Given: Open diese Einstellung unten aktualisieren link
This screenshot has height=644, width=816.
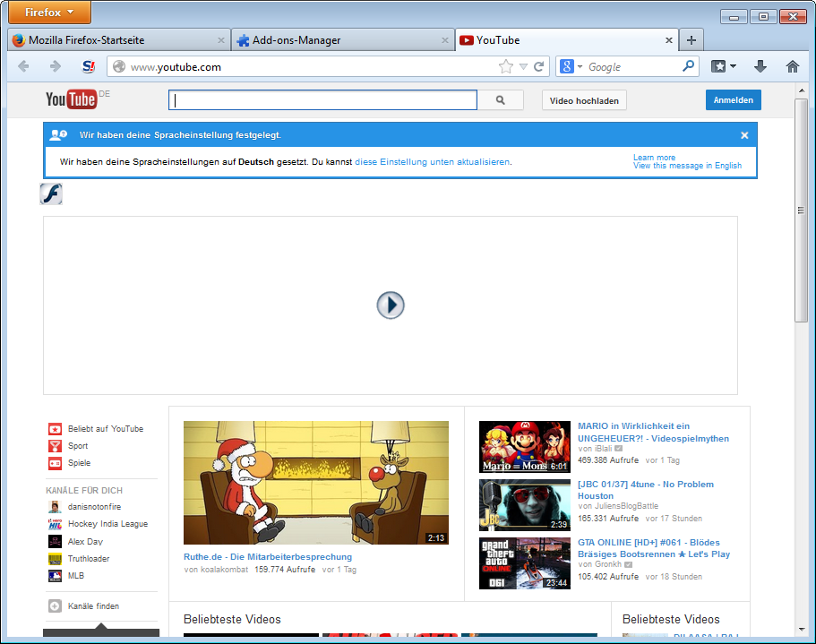Looking at the screenshot, I should click(x=432, y=162).
